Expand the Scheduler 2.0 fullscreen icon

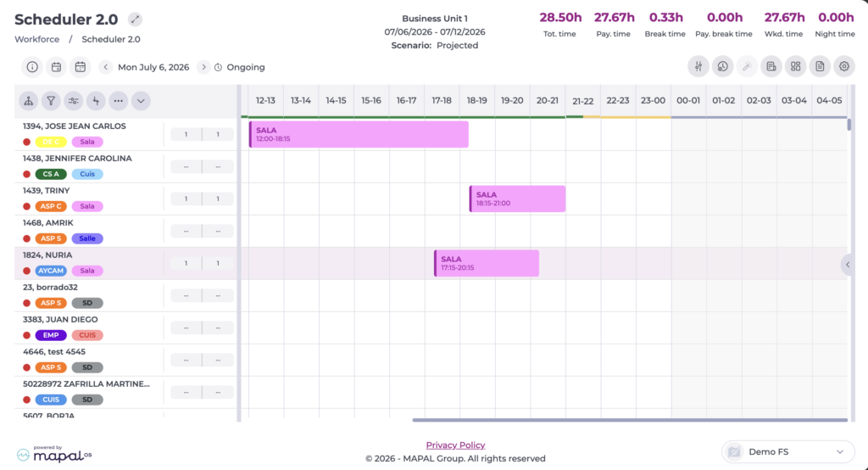tap(135, 20)
